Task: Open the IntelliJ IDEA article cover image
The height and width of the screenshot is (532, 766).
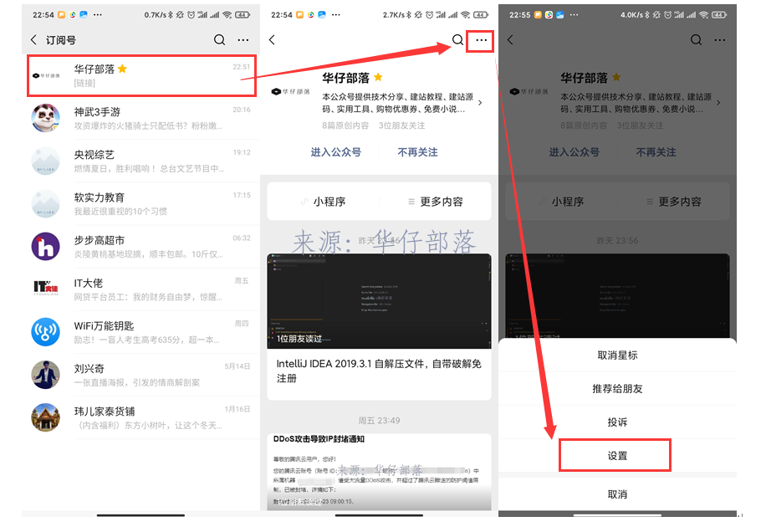Action: tap(379, 301)
